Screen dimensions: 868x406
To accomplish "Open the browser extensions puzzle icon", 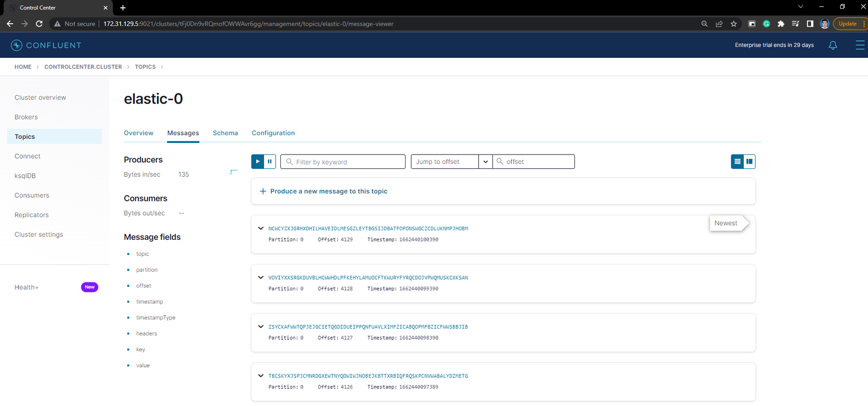I will click(781, 24).
